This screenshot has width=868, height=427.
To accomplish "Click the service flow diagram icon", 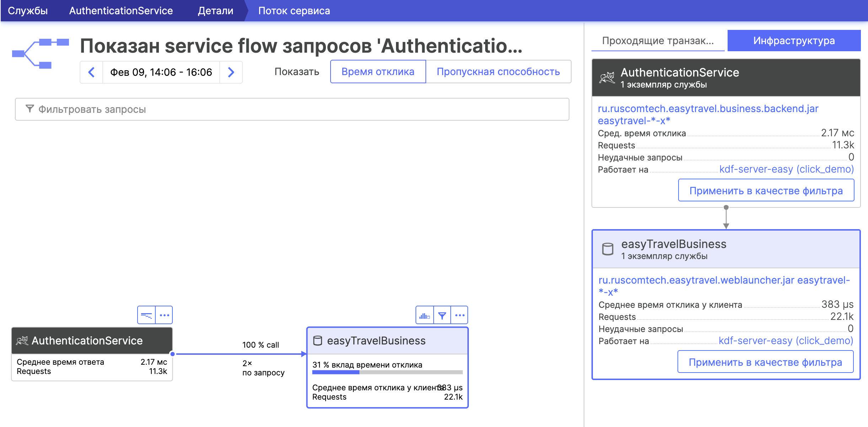I will click(40, 53).
